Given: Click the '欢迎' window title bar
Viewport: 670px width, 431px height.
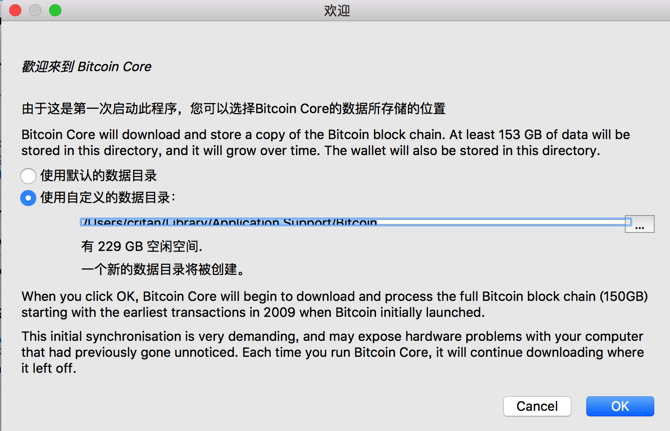Looking at the screenshot, I should coord(337,10).
